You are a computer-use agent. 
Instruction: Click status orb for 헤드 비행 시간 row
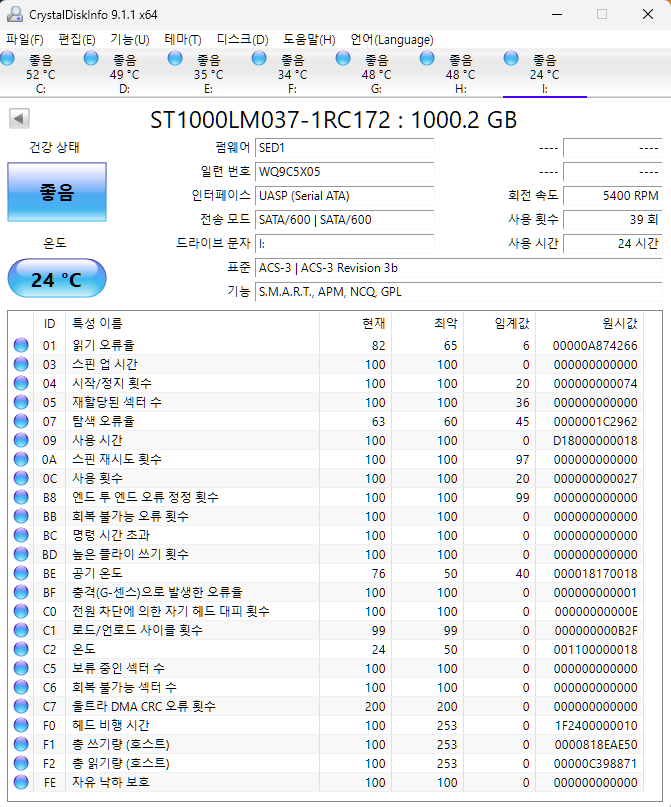point(21,725)
